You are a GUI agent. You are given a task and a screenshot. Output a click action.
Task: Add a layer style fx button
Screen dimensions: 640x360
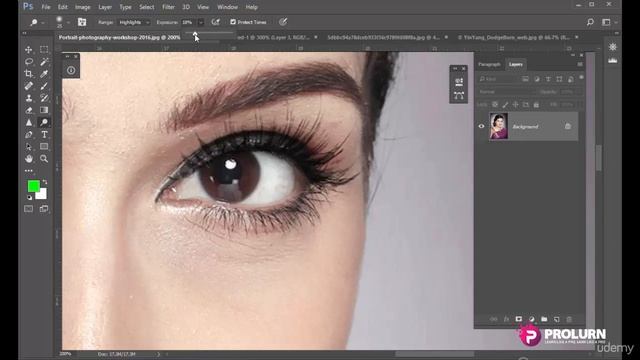506,319
